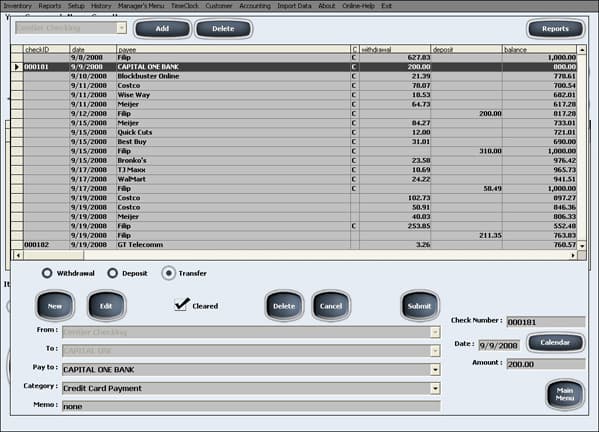Open the Main Menu round button
Image resolution: width=599 pixels, height=432 pixels.
[x=565, y=394]
